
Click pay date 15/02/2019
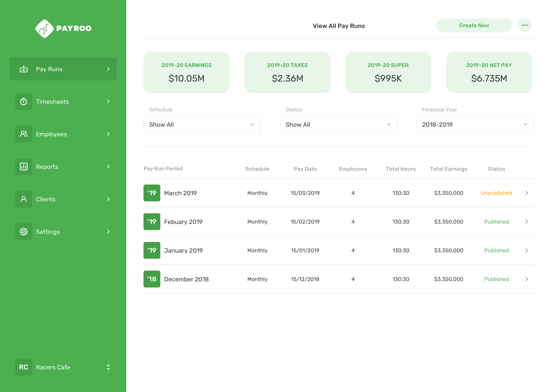(x=305, y=222)
